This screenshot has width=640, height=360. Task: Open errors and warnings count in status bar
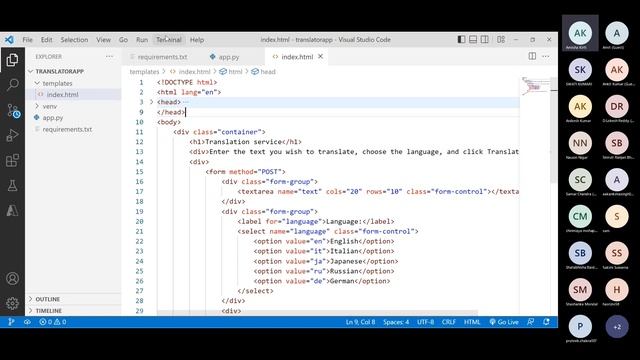tap(53, 322)
